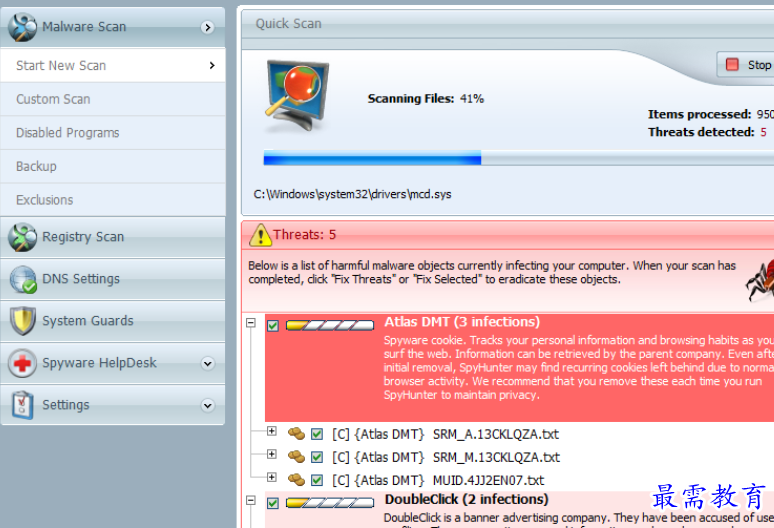Click the C:\Windows\system32\drivers\mcd.sys path
The width and height of the screenshot is (774, 528).
(x=352, y=194)
